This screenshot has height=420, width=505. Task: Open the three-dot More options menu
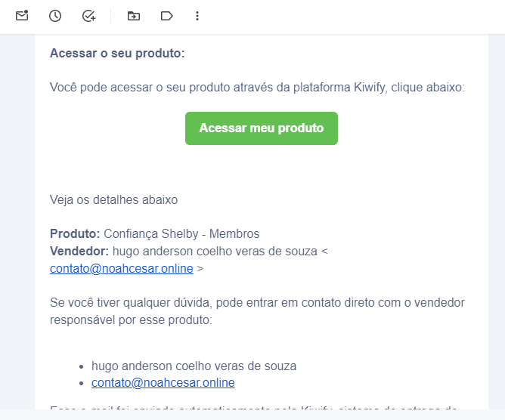click(x=197, y=16)
